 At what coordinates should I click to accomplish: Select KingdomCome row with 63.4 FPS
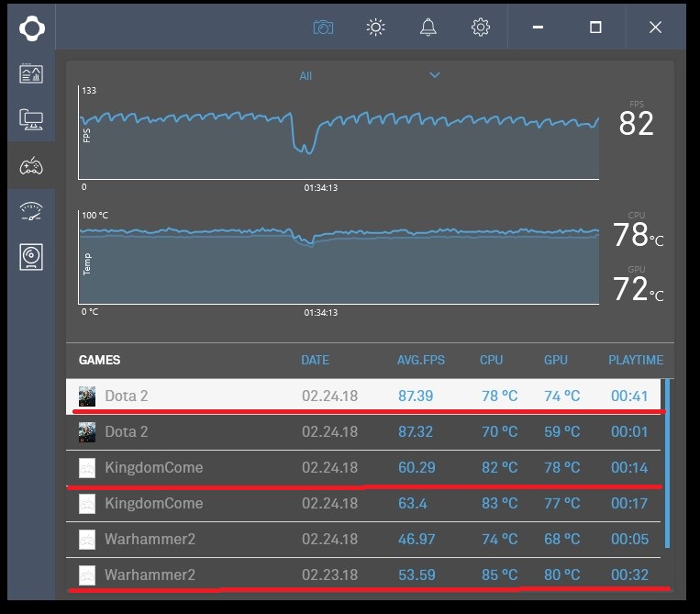tap(363, 503)
